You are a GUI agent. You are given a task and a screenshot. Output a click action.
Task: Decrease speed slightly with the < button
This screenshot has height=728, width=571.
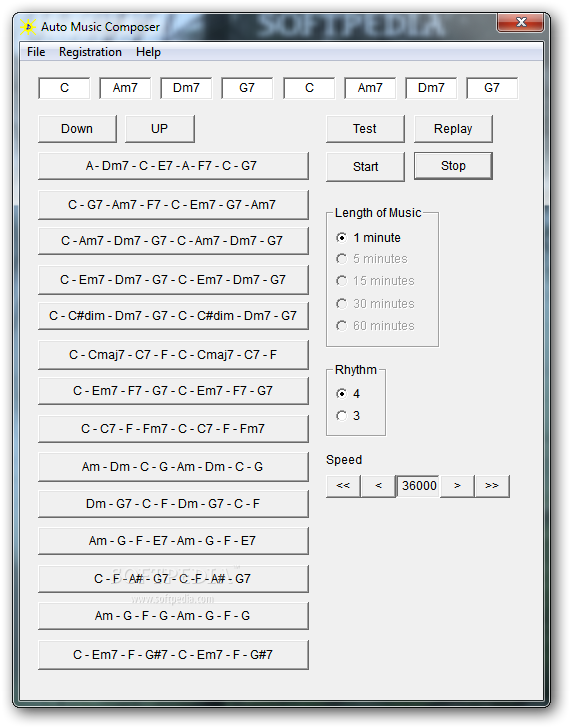378,486
